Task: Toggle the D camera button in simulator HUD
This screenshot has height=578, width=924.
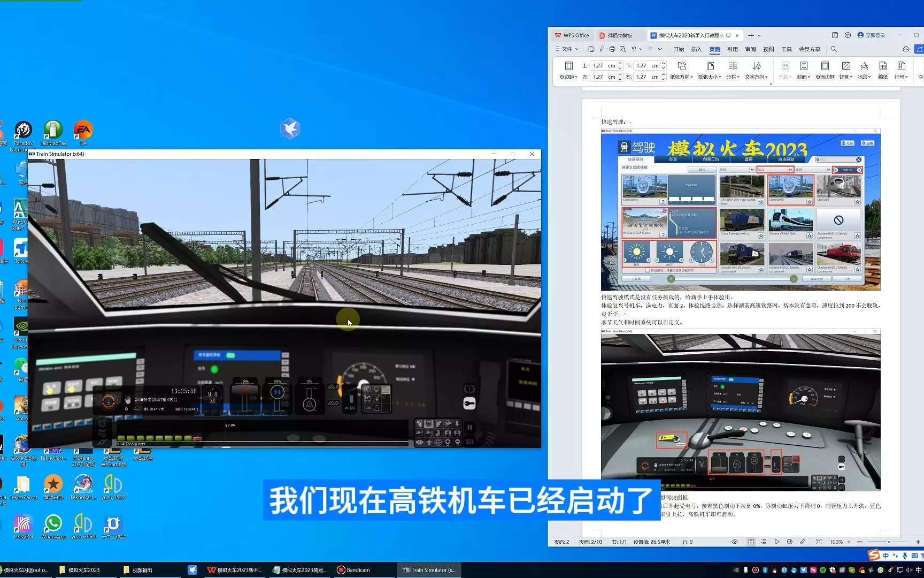Action: [x=333, y=402]
